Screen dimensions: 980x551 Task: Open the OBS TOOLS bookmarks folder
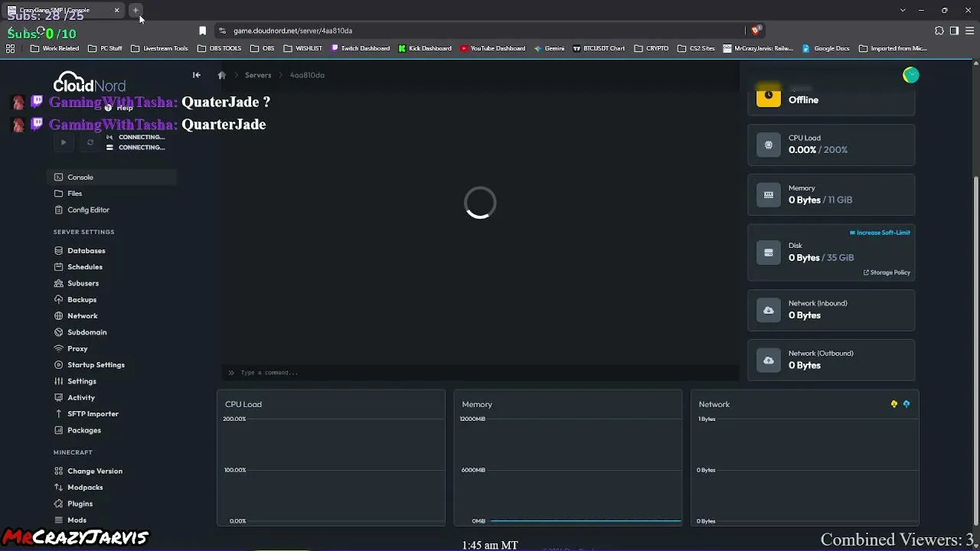(220, 48)
